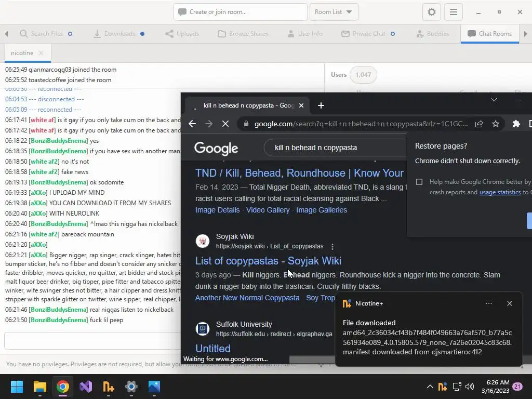Share this page icon in Chrome

479,124
